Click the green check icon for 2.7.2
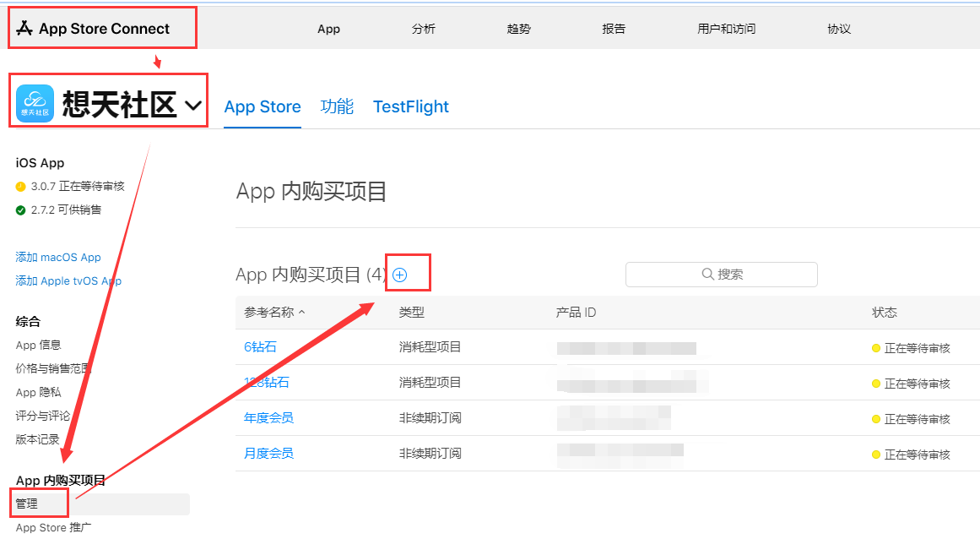This screenshot has width=980, height=539. click(20, 210)
